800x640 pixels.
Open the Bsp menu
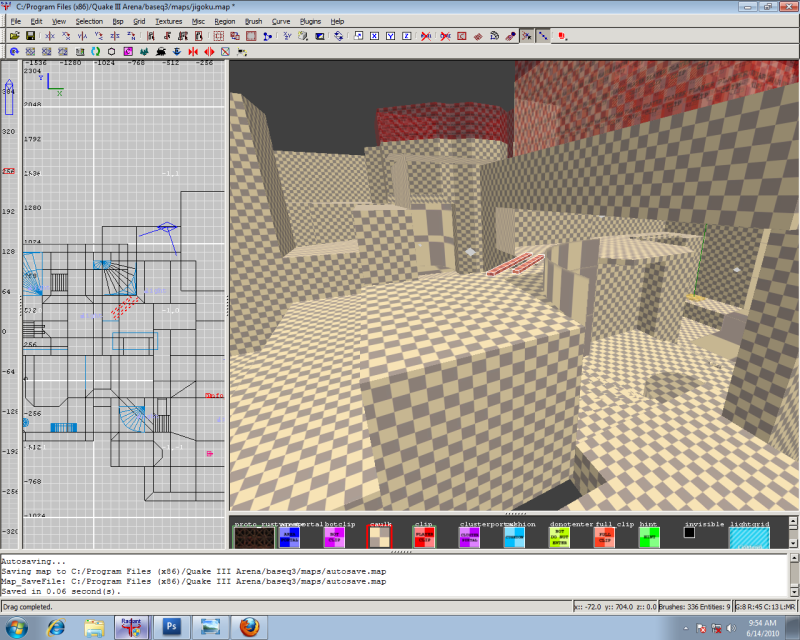point(118,21)
